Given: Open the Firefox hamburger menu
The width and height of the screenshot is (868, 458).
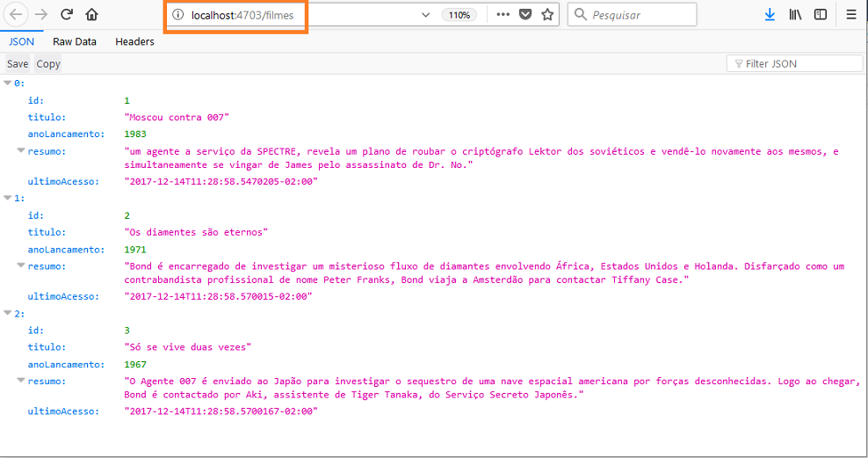Looking at the screenshot, I should [x=851, y=14].
